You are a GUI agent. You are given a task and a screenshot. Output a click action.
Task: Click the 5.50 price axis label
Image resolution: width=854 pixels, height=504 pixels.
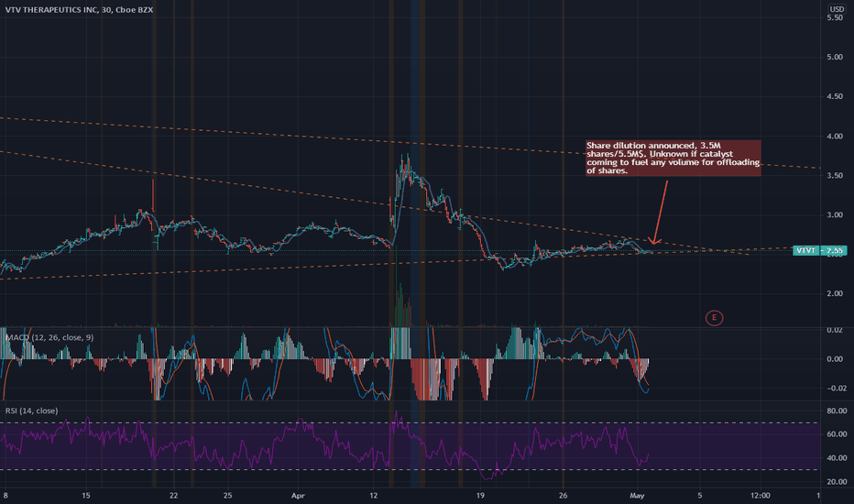[835, 18]
